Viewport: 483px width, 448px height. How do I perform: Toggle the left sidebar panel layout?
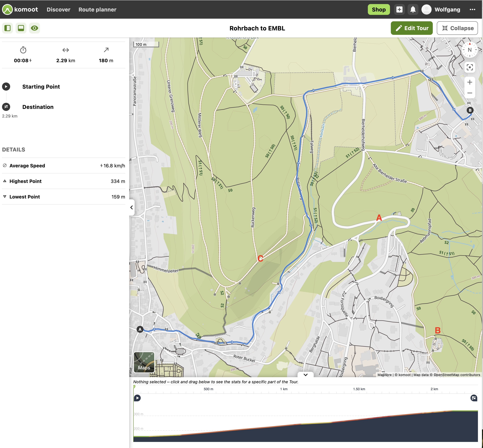(7, 28)
